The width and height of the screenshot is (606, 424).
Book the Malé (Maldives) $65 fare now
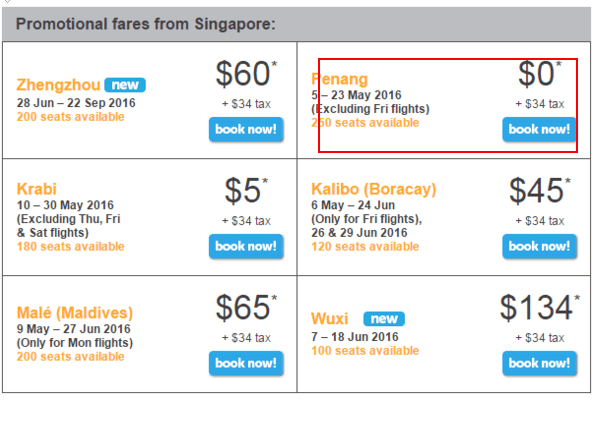click(x=246, y=363)
